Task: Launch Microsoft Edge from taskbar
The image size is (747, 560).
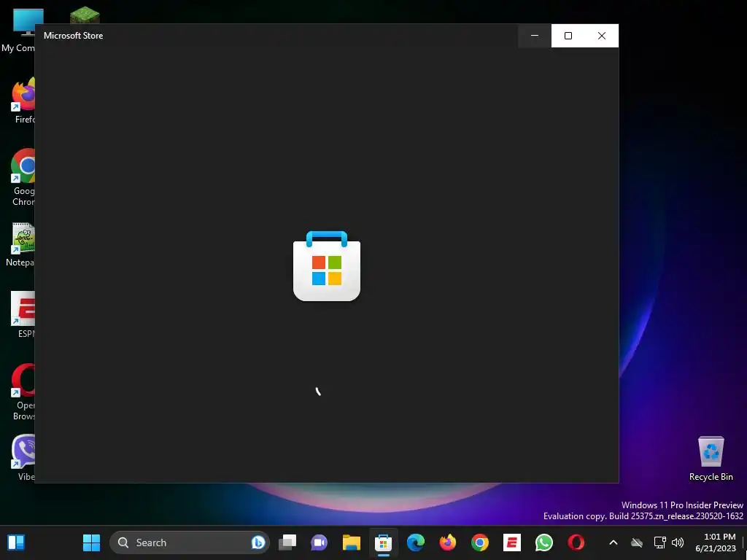Action: pyautogui.click(x=415, y=542)
